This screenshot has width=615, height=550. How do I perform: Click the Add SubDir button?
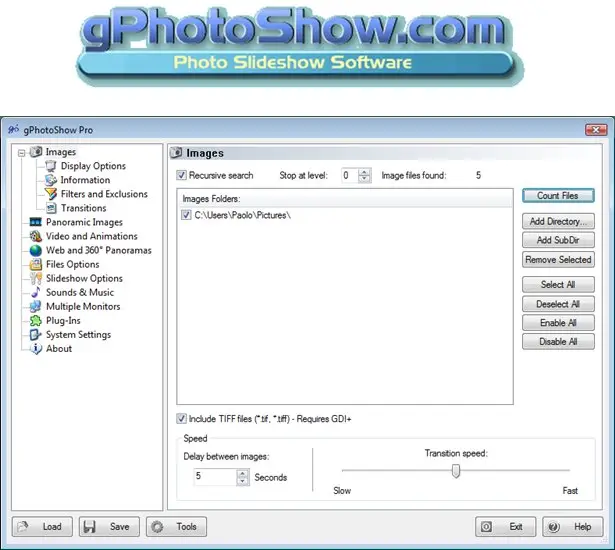pyautogui.click(x=558, y=240)
